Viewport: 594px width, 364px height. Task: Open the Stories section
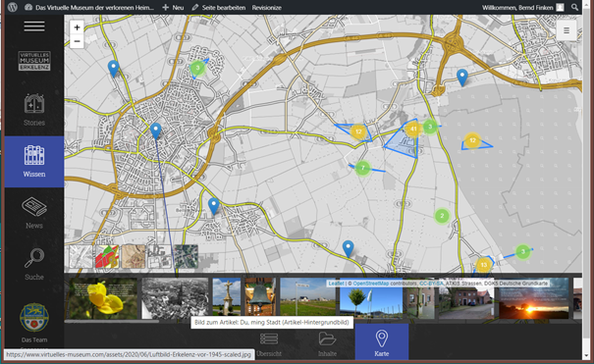point(34,110)
